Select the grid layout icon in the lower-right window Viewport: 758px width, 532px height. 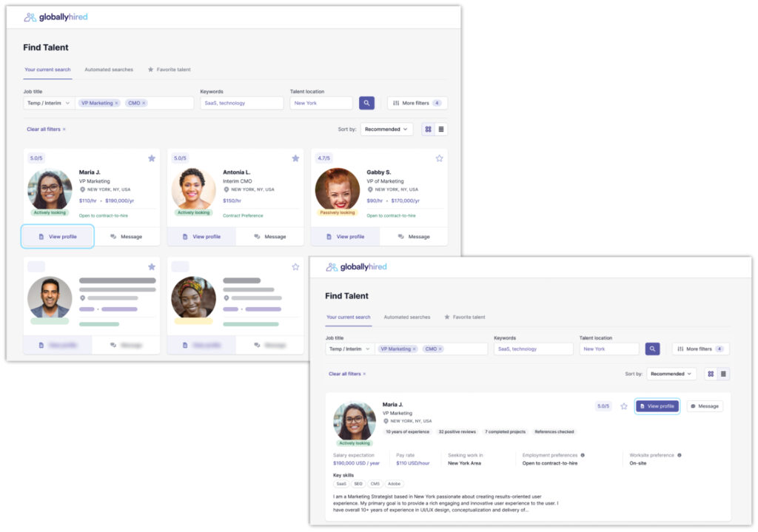point(711,374)
